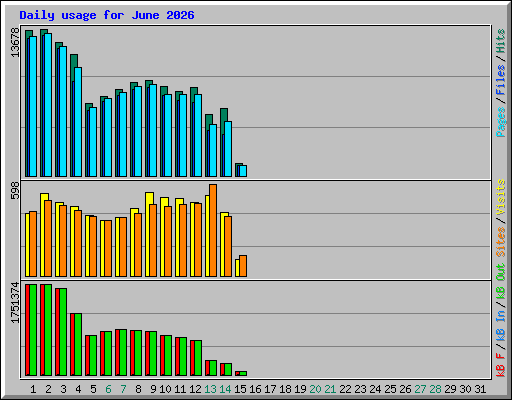Click green day 14 on the x-axis

click(x=225, y=389)
